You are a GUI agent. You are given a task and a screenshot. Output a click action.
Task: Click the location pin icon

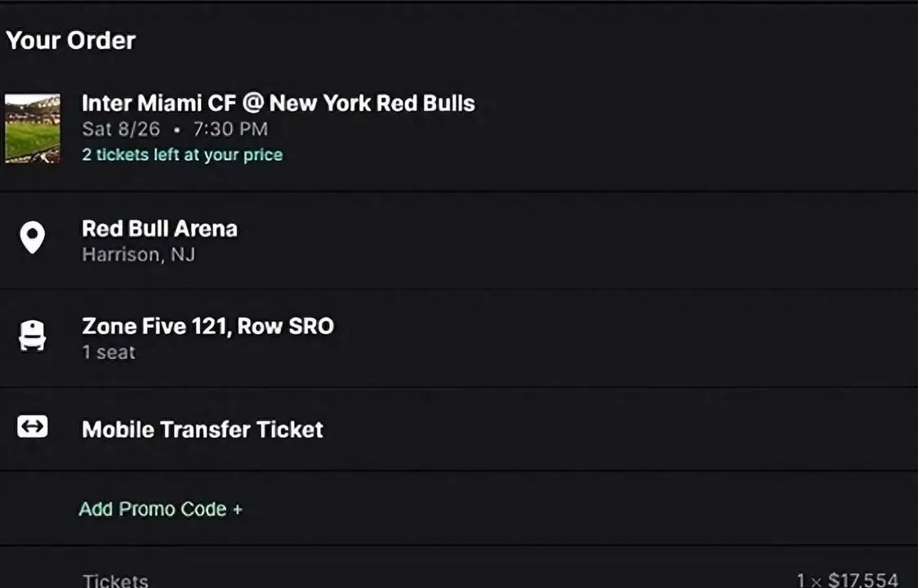point(32,238)
